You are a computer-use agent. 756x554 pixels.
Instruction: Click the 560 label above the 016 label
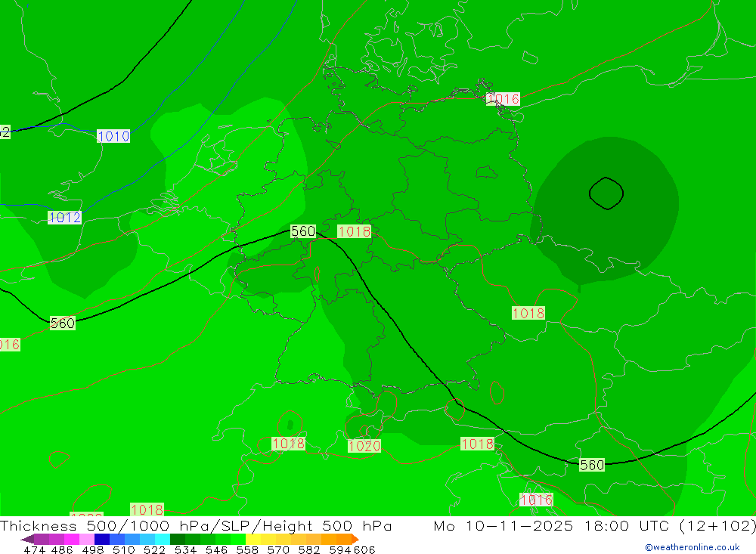tap(63, 323)
